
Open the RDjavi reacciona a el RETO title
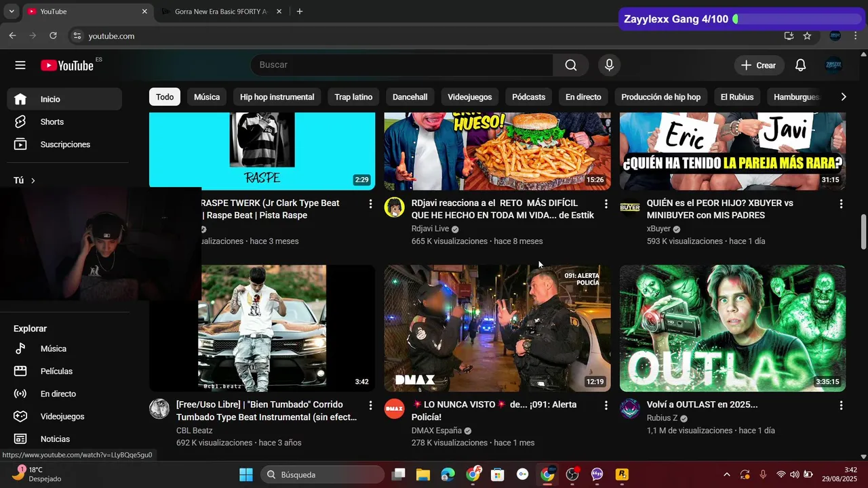502,209
